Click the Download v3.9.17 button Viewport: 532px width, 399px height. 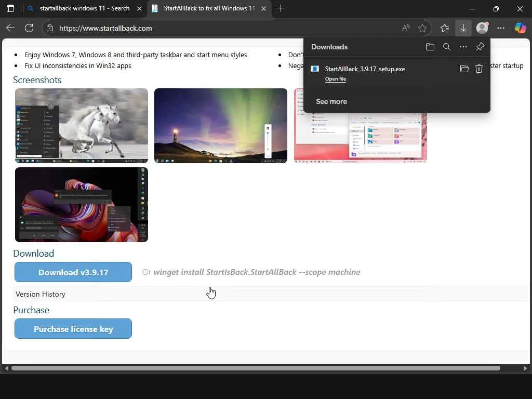click(73, 272)
